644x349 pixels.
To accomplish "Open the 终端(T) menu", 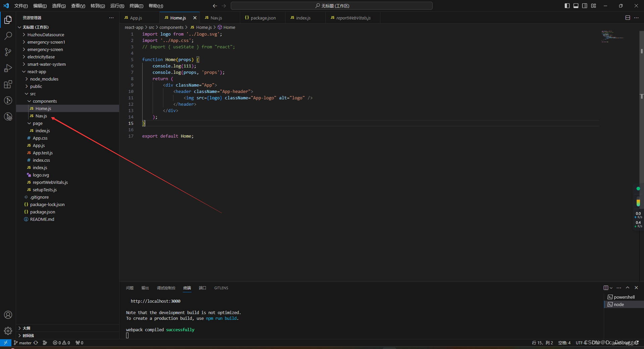I will [x=136, y=6].
